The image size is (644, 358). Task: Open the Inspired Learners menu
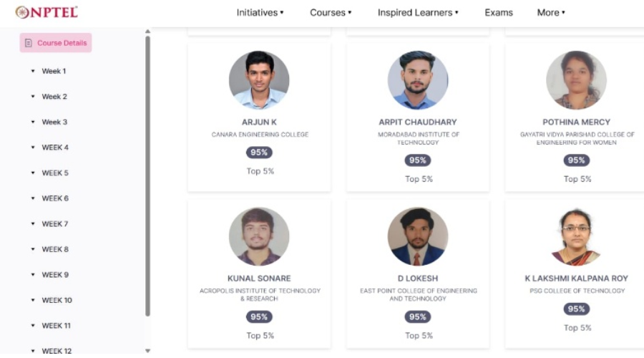[x=418, y=13]
